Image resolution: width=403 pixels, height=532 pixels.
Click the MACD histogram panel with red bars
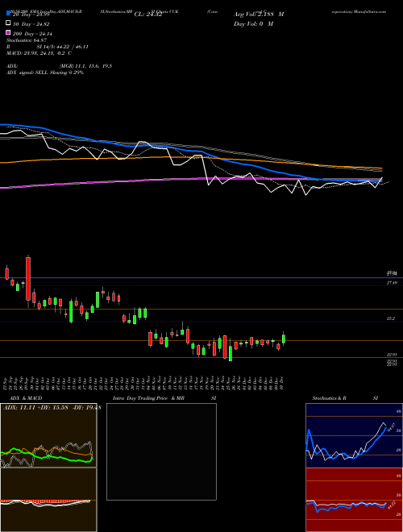pyautogui.click(x=48, y=500)
